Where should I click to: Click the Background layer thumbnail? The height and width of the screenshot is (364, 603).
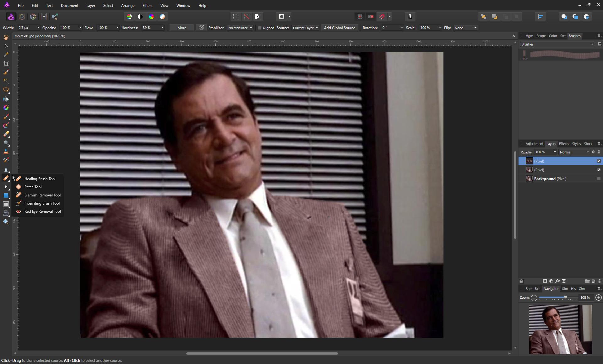coord(529,179)
